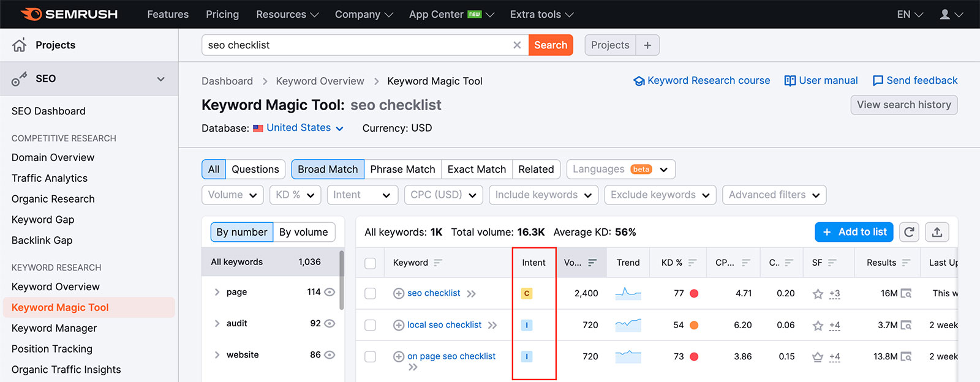Switch grouping to By number

242,232
